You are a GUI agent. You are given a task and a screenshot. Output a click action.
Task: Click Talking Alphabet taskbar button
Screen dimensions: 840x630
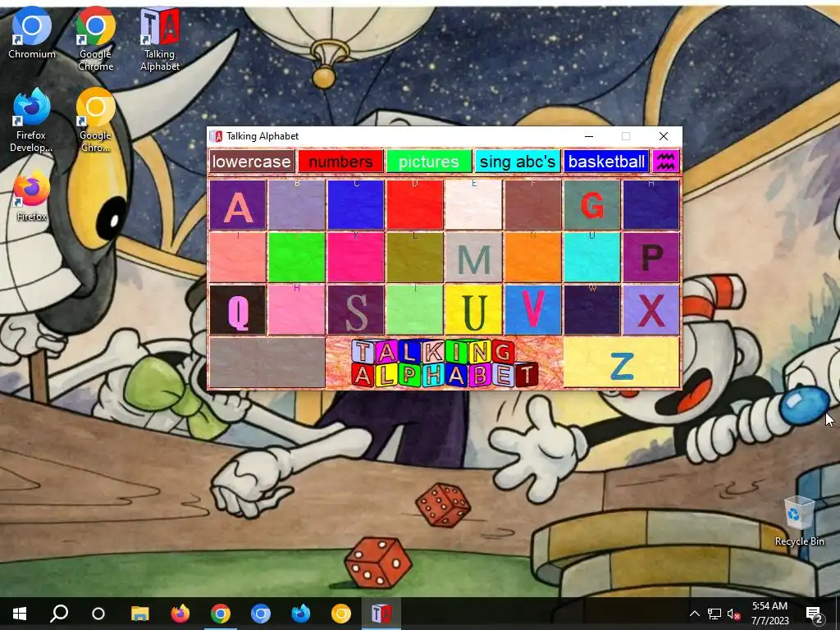(381, 614)
